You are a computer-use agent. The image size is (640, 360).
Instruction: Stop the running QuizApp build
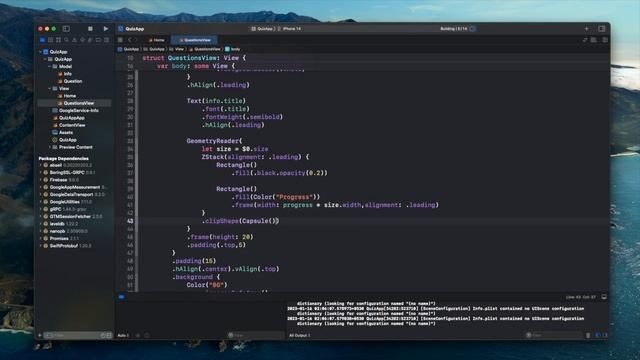[90, 29]
